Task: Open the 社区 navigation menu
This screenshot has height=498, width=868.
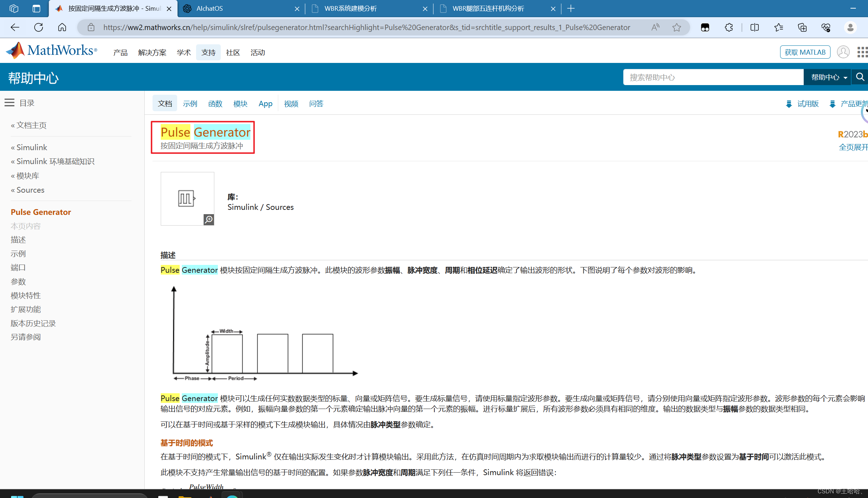Action: (x=233, y=53)
